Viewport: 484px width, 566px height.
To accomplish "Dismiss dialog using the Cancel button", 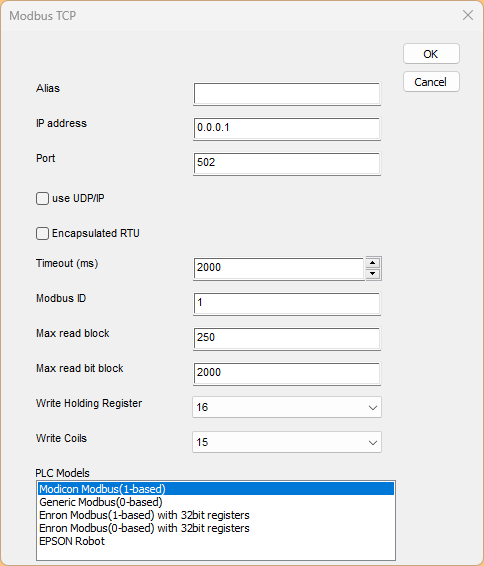I will [431, 82].
